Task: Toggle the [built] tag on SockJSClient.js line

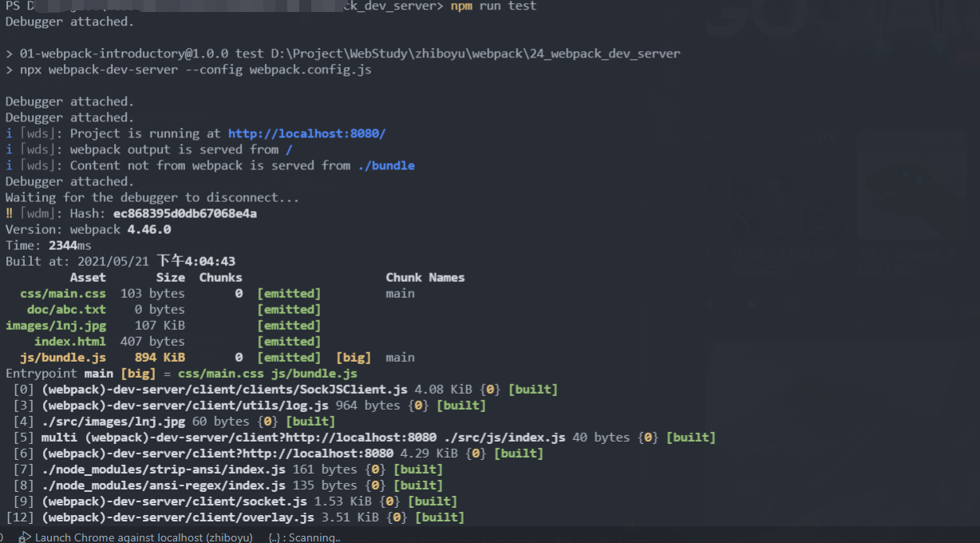Action: [533, 389]
